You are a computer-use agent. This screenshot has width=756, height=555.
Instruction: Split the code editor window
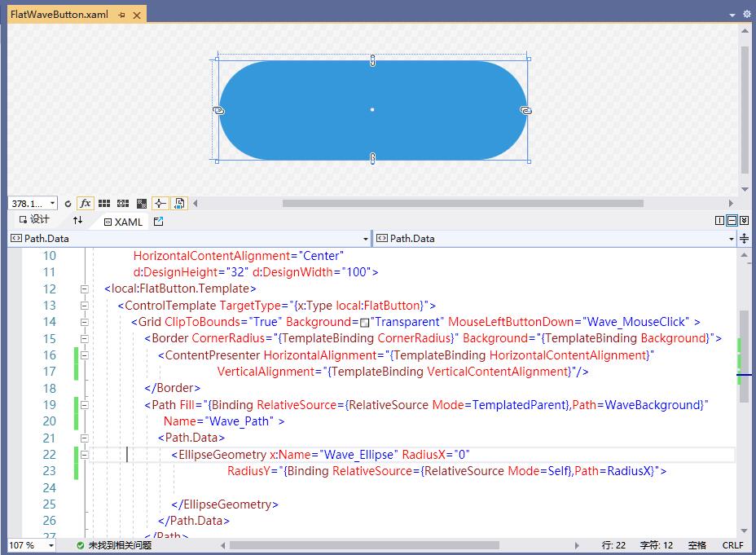pos(744,239)
